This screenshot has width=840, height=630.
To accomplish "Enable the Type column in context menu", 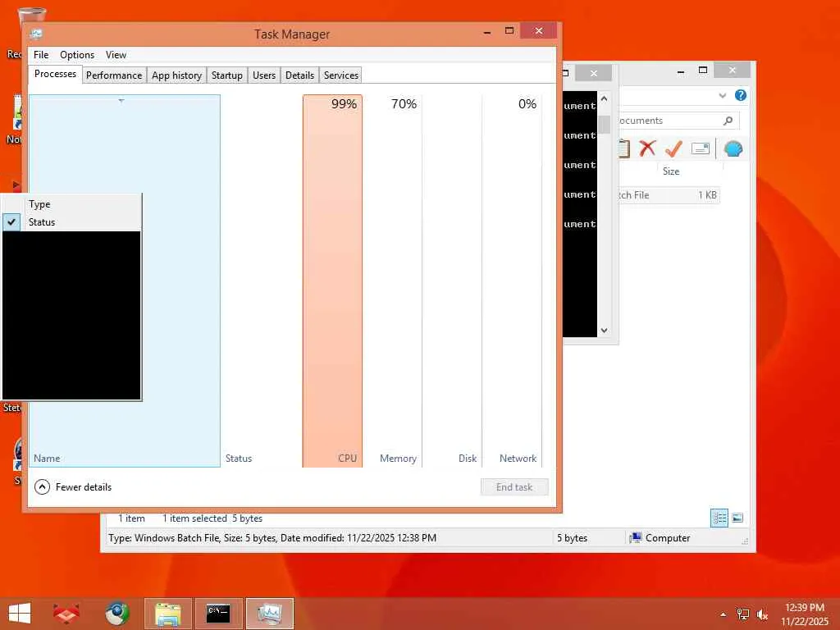I will click(x=72, y=204).
